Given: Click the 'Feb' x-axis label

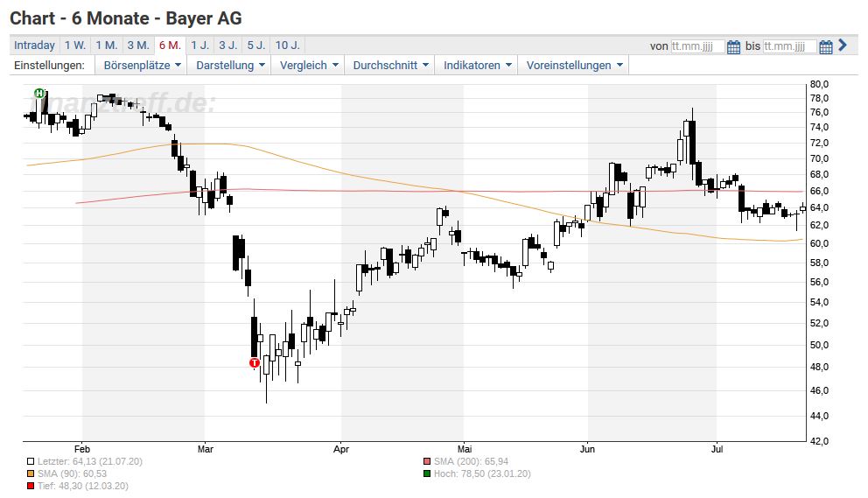Looking at the screenshot, I should click(82, 449).
